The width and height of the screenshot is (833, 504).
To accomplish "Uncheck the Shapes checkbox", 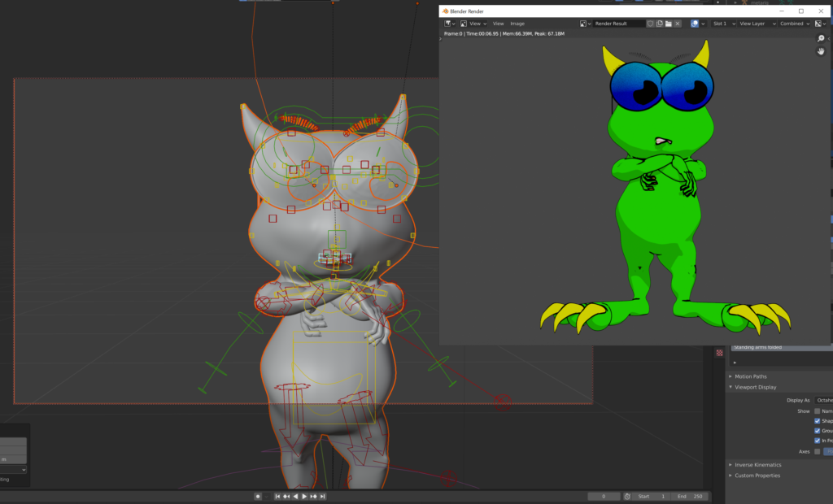I will 818,421.
